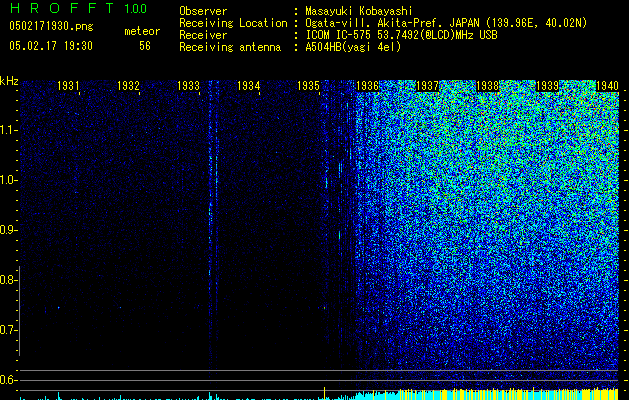Click the Receiving Location field label
Image resolution: width=629 pixels, height=400 pixels.
click(x=233, y=23)
